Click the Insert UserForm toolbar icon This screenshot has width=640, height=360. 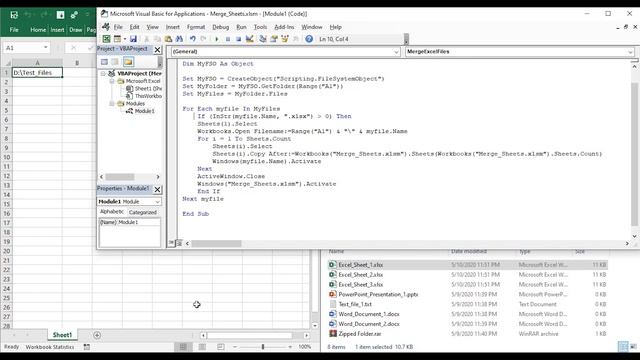pos(117,39)
